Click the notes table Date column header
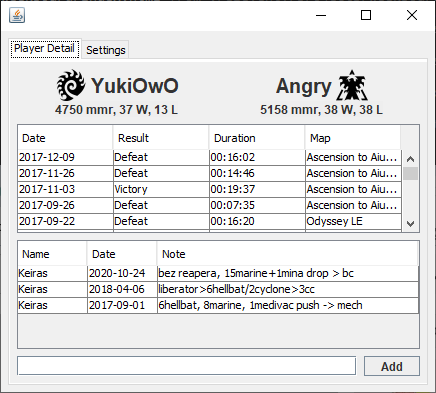The image size is (436, 393). click(122, 254)
